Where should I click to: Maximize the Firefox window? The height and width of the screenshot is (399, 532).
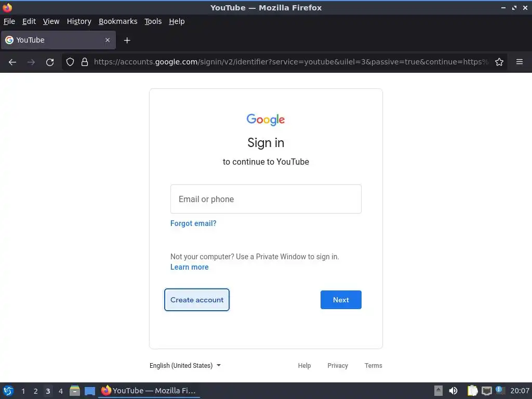tap(514, 7)
